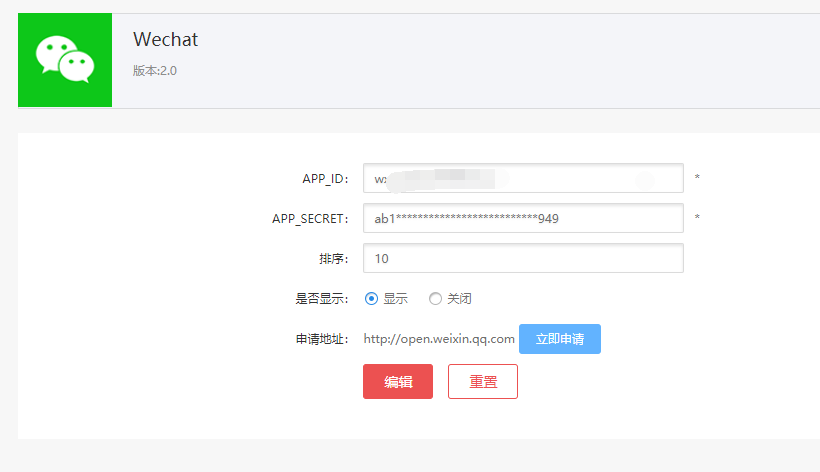This screenshot has width=820, height=472.
Task: Focus the APP_SECRET input field
Action: tap(523, 218)
